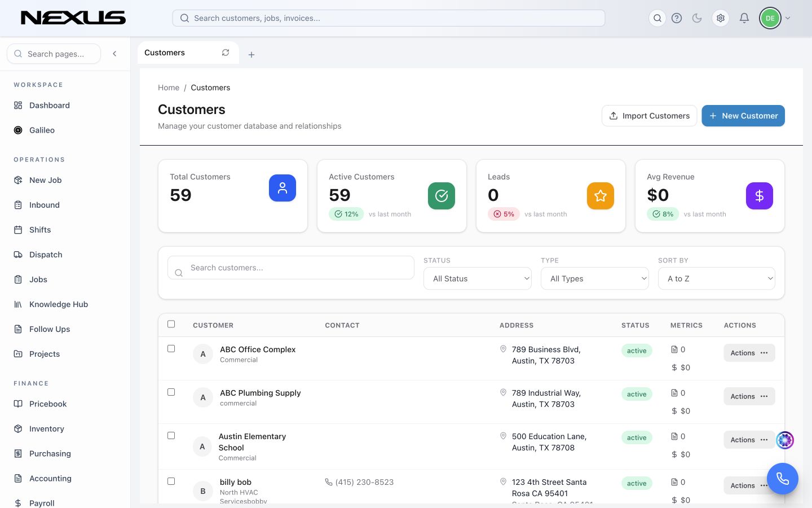Open the notifications bell
Screen dimensions: 812x508
click(x=744, y=18)
